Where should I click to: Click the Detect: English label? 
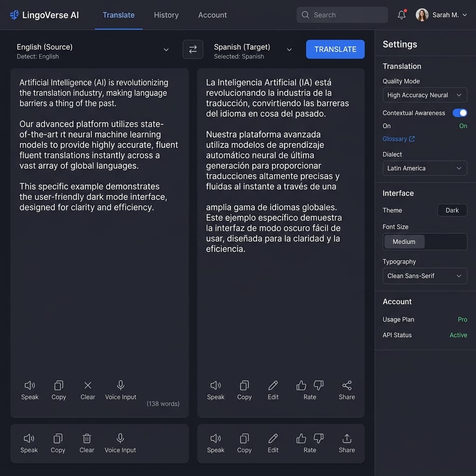(38, 56)
